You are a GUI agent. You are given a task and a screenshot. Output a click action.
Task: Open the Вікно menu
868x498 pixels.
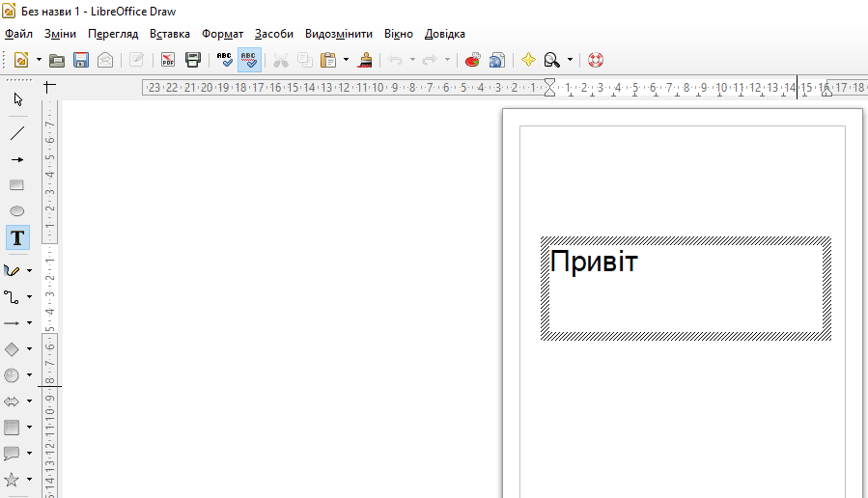click(x=399, y=34)
